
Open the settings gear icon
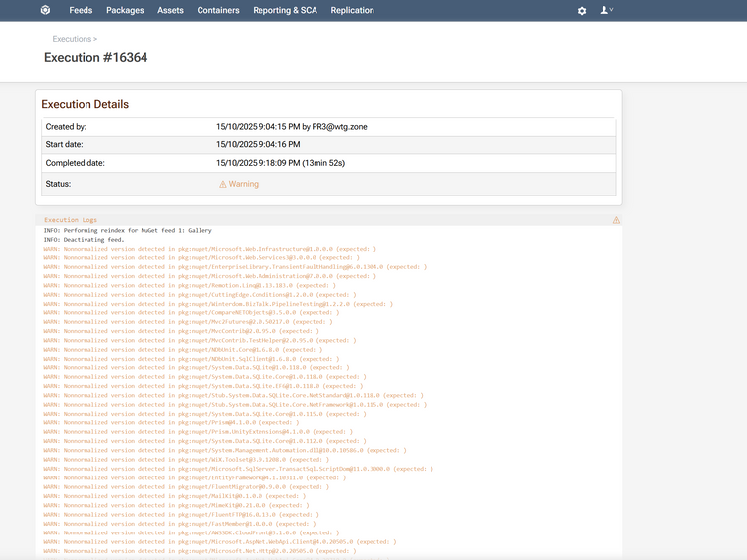(582, 11)
